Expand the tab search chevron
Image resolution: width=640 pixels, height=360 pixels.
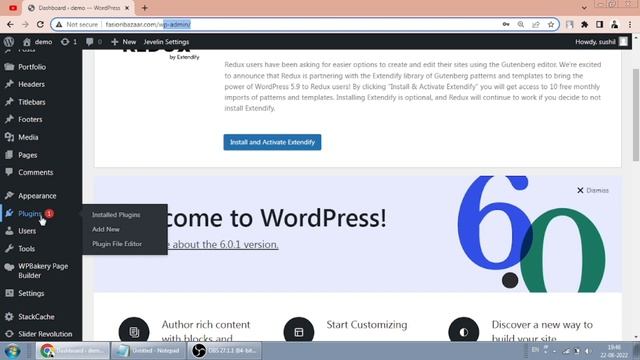coord(584,8)
